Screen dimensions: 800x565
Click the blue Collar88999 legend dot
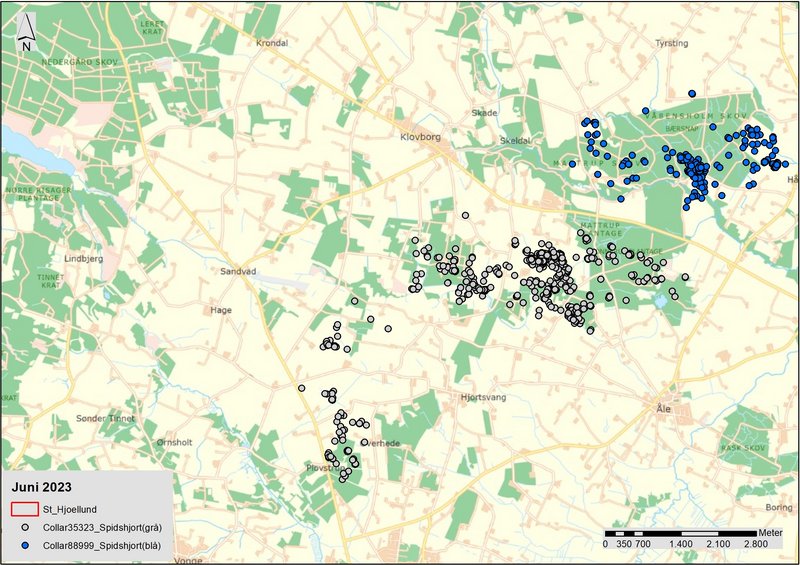[24, 544]
